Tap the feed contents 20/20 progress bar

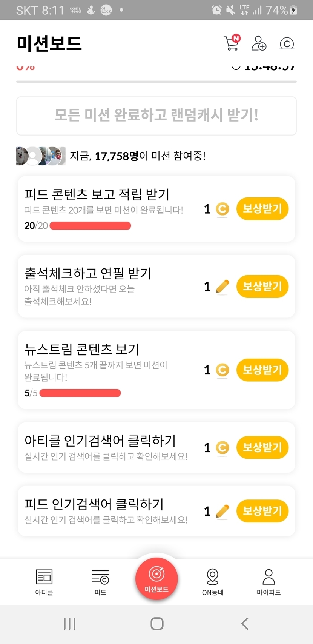[x=90, y=226]
